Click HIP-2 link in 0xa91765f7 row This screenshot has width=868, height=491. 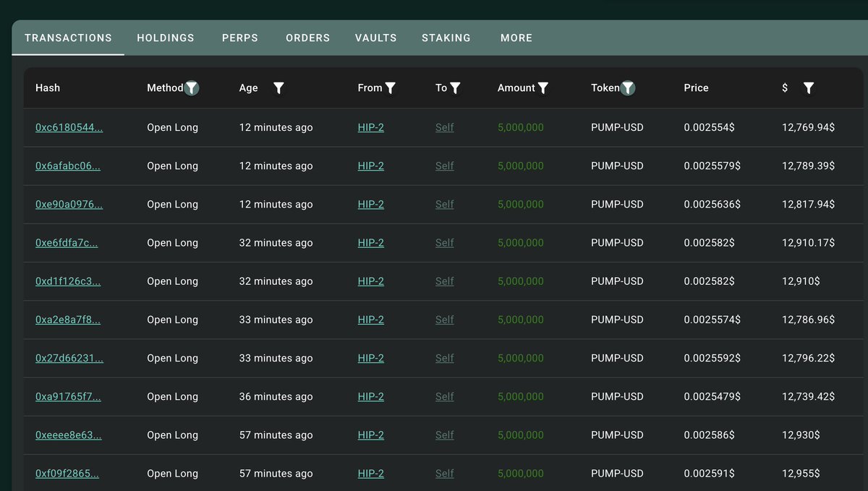click(371, 396)
